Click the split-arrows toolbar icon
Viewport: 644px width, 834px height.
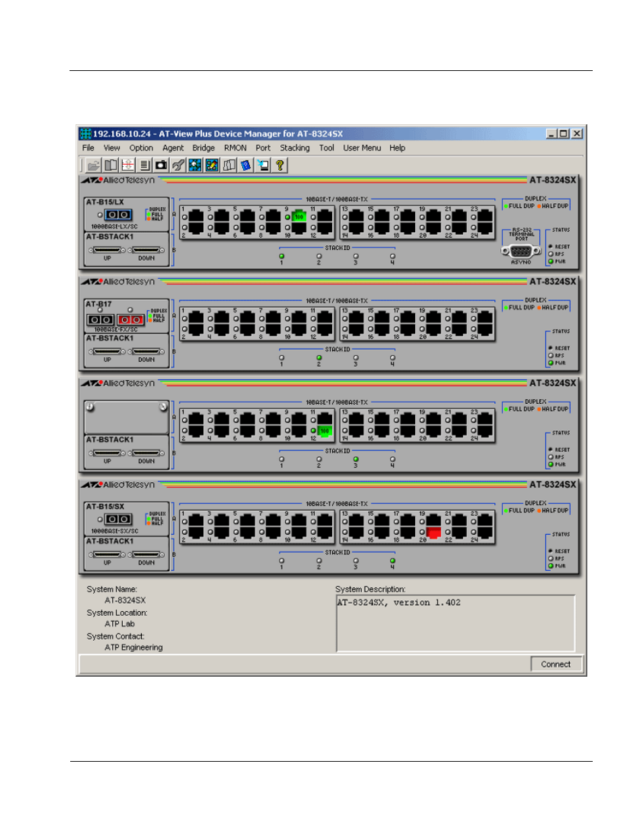128,165
